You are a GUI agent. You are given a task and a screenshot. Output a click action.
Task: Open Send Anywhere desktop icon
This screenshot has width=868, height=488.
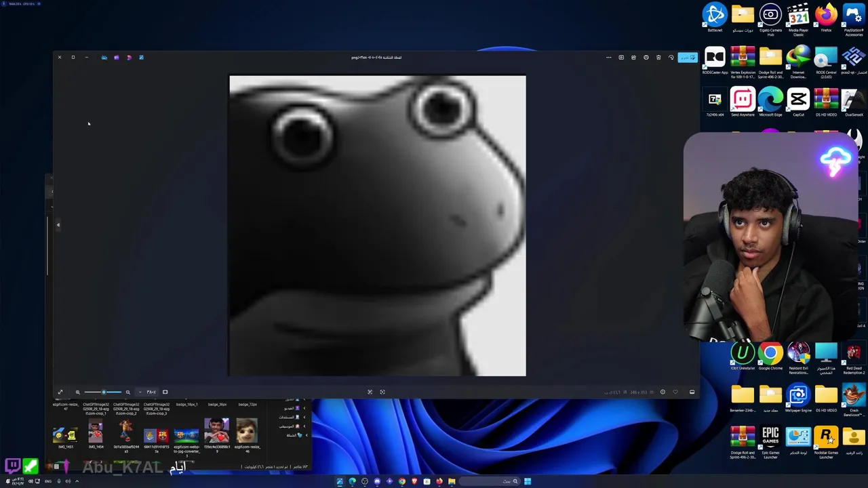coord(743,102)
